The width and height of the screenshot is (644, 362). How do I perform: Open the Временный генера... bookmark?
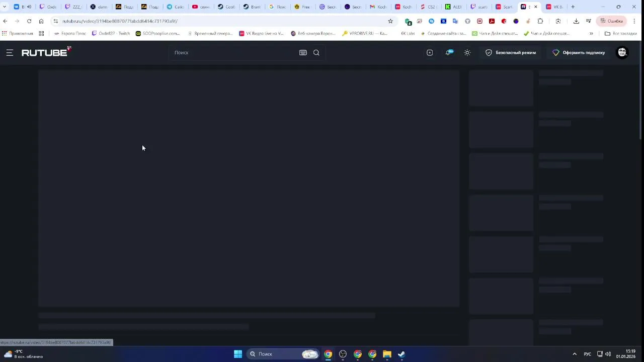click(x=209, y=33)
